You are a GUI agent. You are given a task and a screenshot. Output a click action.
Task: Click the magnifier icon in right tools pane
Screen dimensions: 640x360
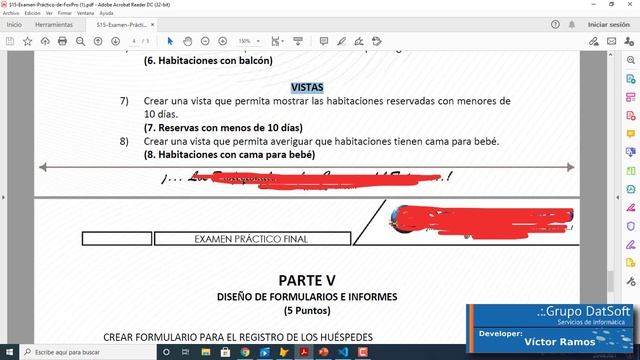point(631,60)
